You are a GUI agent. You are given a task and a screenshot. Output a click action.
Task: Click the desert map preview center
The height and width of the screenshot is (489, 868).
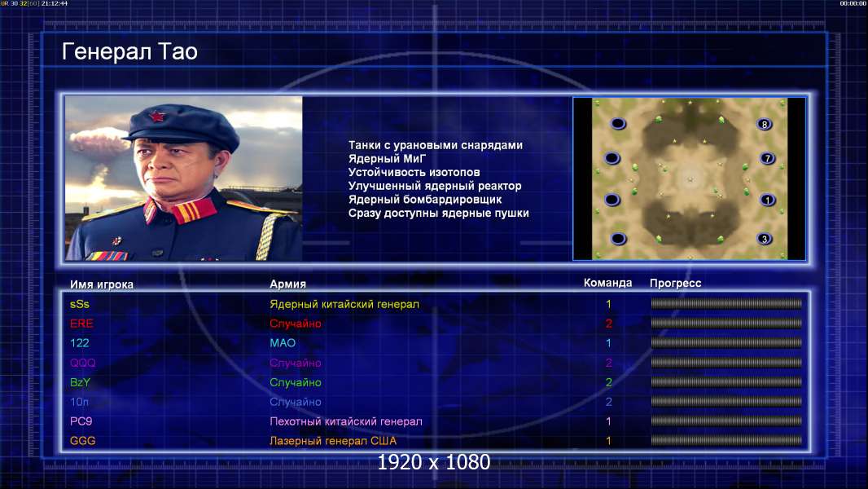tap(689, 178)
